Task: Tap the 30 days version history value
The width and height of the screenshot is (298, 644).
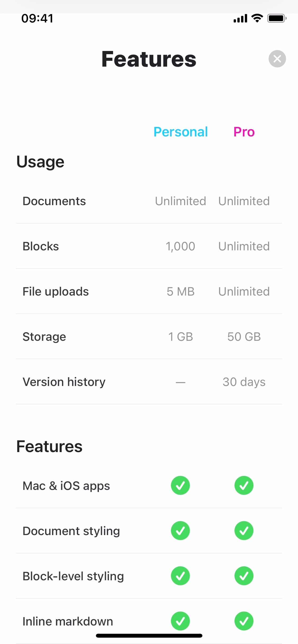Action: tap(244, 382)
